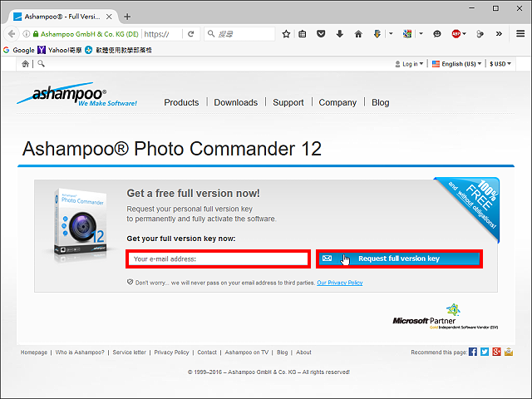
Task: Click the Who is Ashampoo? footer link
Action: [x=80, y=352]
